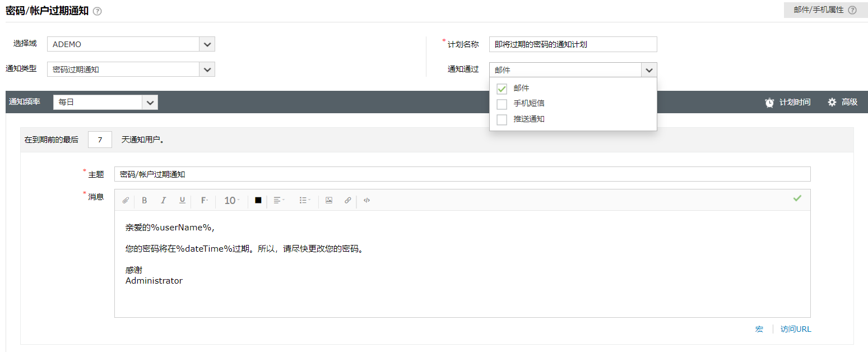The image size is (868, 352).
Task: Uncheck the 邮件 notification option
Action: click(x=502, y=89)
